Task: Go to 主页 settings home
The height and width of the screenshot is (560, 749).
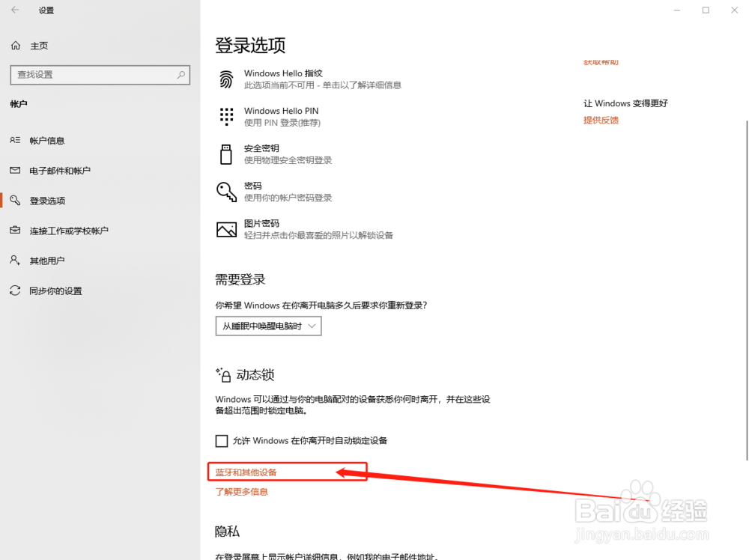Action: (39, 46)
